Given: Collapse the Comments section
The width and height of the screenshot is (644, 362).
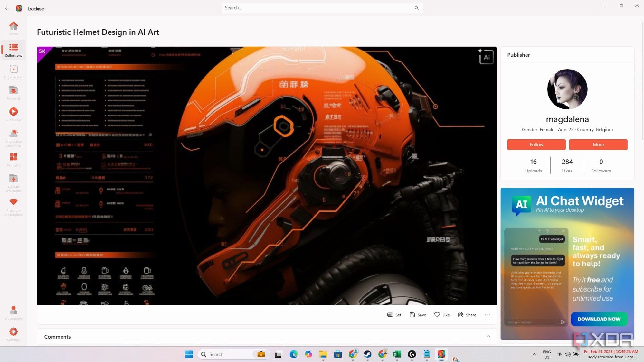Looking at the screenshot, I should pyautogui.click(x=488, y=336).
